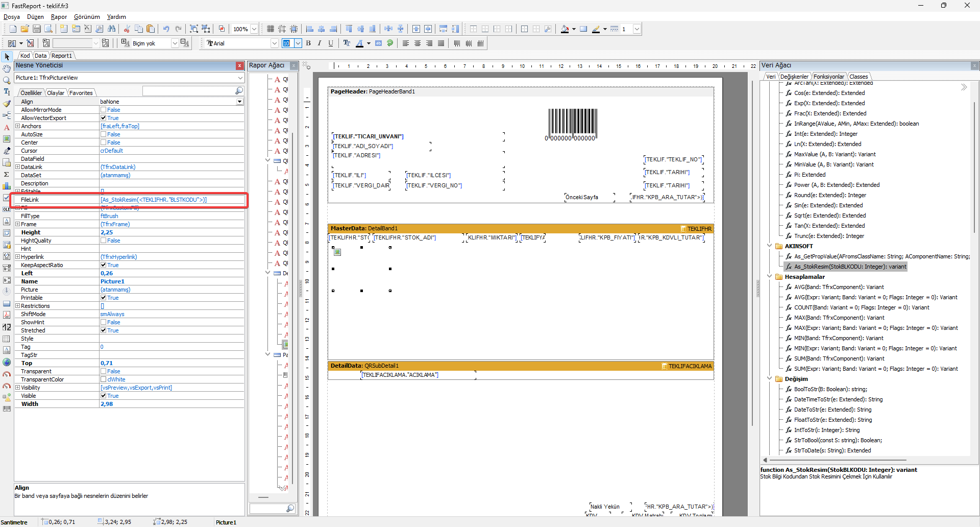Toggle the Stretched property checkbox
This screenshot has height=527, width=980.
[104, 330]
